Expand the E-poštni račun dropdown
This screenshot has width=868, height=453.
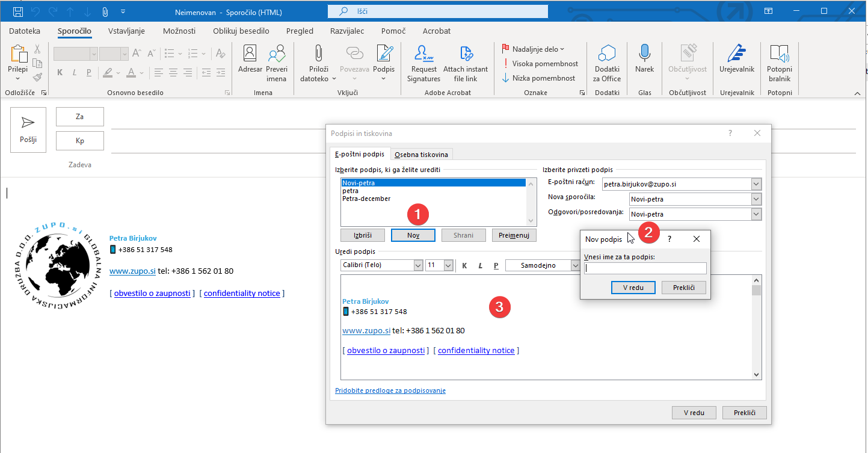pyautogui.click(x=756, y=185)
